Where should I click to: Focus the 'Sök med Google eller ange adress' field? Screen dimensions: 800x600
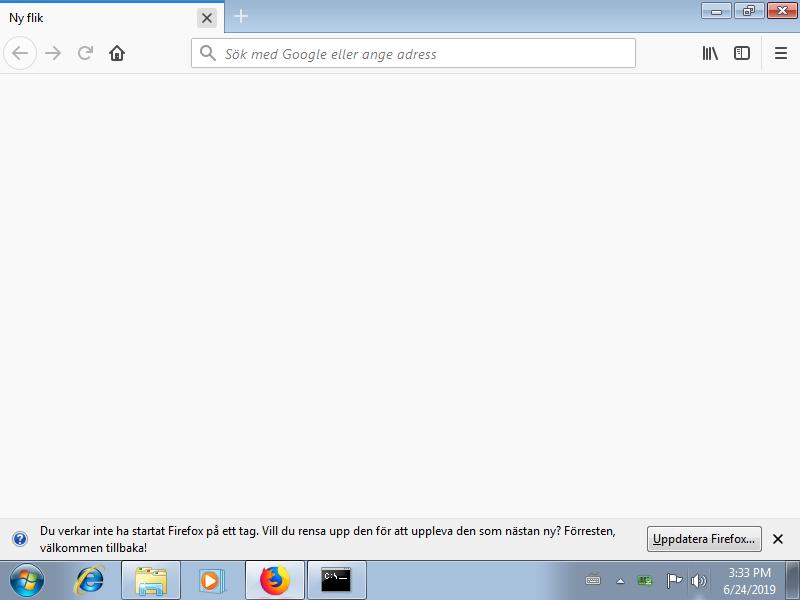(x=413, y=53)
